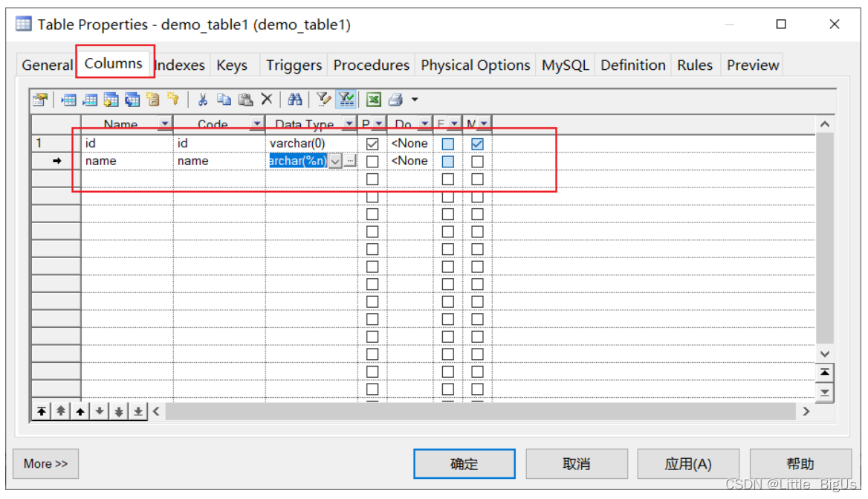Open the dropdown arrow beside the Print icon
The height and width of the screenshot is (499, 868).
pos(415,100)
